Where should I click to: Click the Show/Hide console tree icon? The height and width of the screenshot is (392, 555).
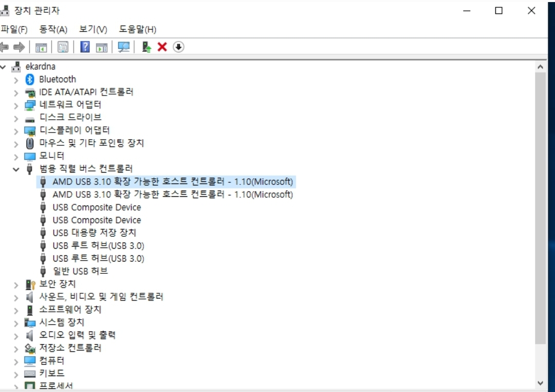[x=41, y=47]
